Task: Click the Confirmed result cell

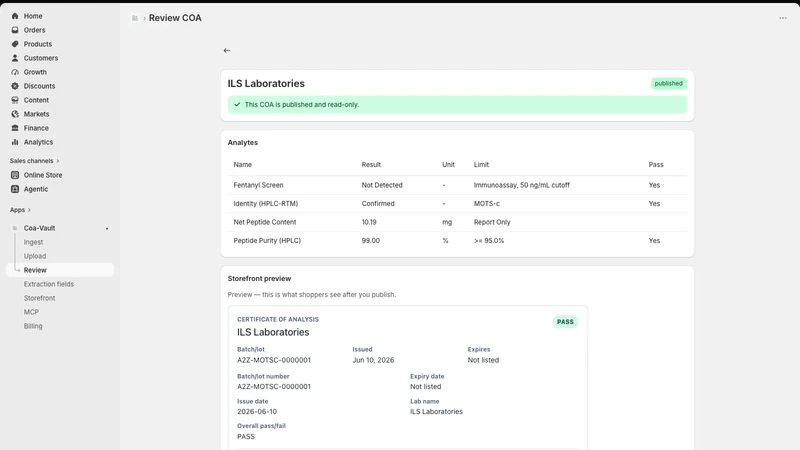Action: click(x=378, y=204)
